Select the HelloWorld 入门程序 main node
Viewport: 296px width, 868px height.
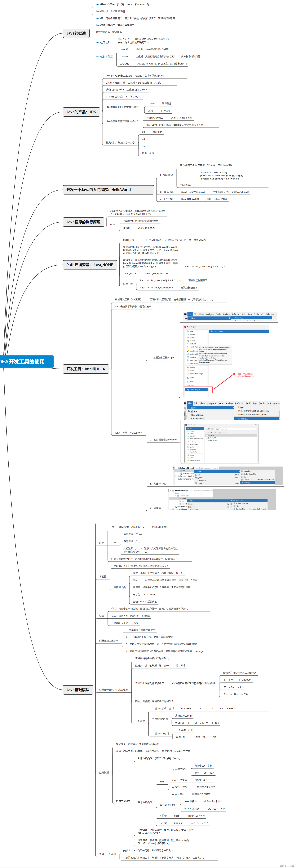[x=108, y=190]
